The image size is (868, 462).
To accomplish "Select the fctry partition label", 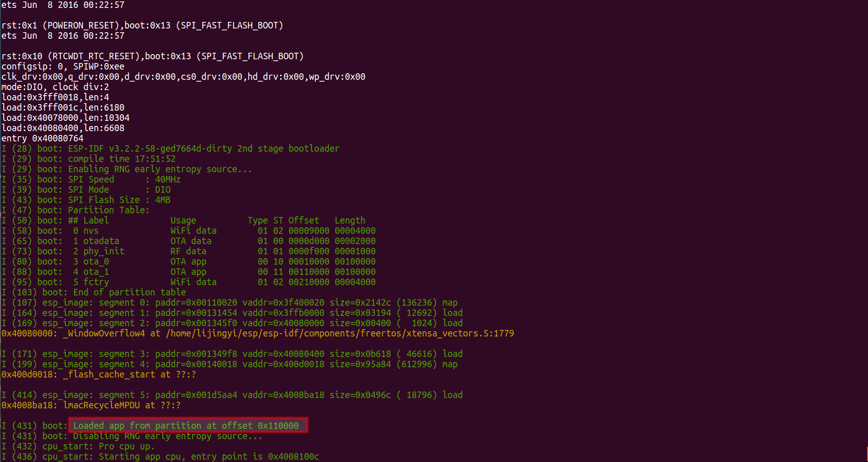I will pyautogui.click(x=96, y=282).
